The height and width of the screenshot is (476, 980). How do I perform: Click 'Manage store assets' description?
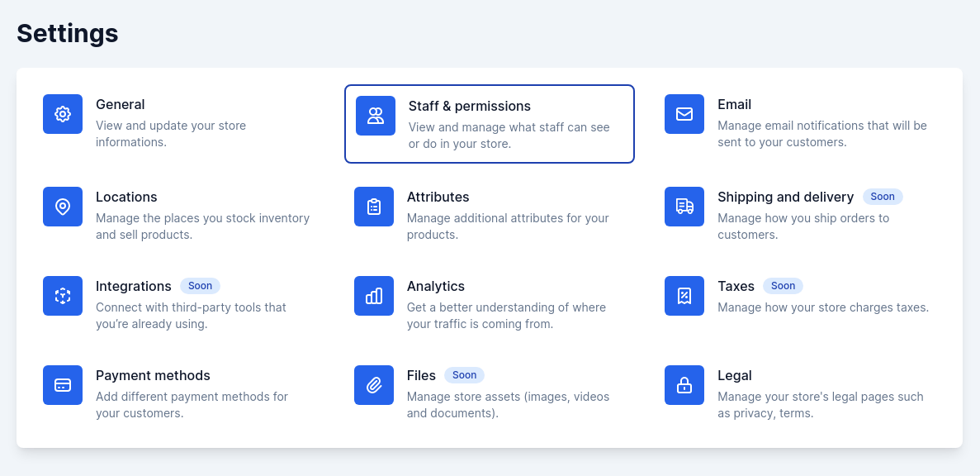[508, 405]
